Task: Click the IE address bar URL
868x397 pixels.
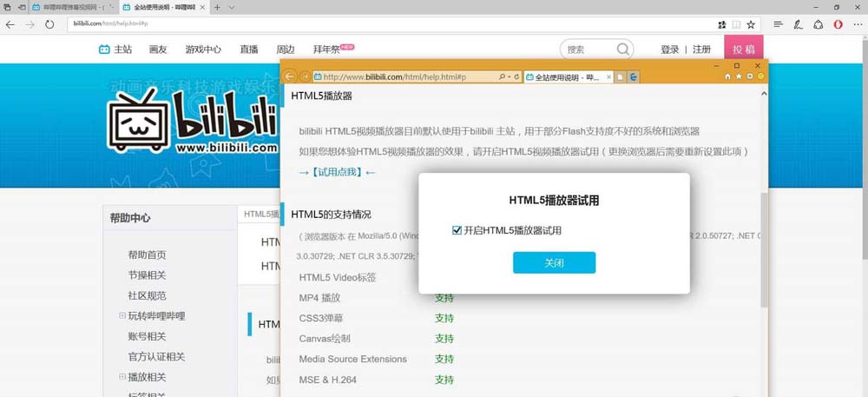Action: (x=395, y=77)
